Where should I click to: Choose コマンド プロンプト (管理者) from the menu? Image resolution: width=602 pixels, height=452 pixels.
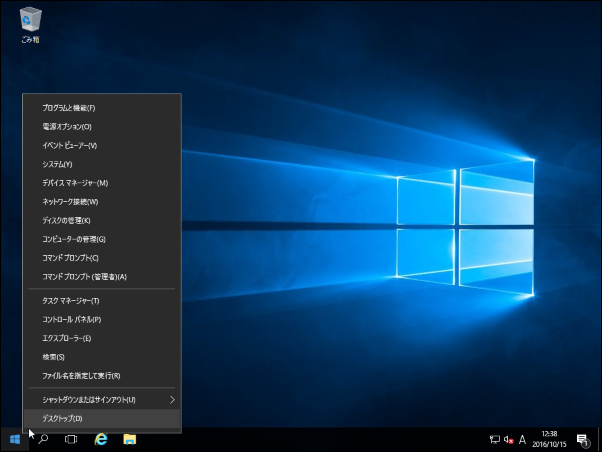[x=84, y=276]
